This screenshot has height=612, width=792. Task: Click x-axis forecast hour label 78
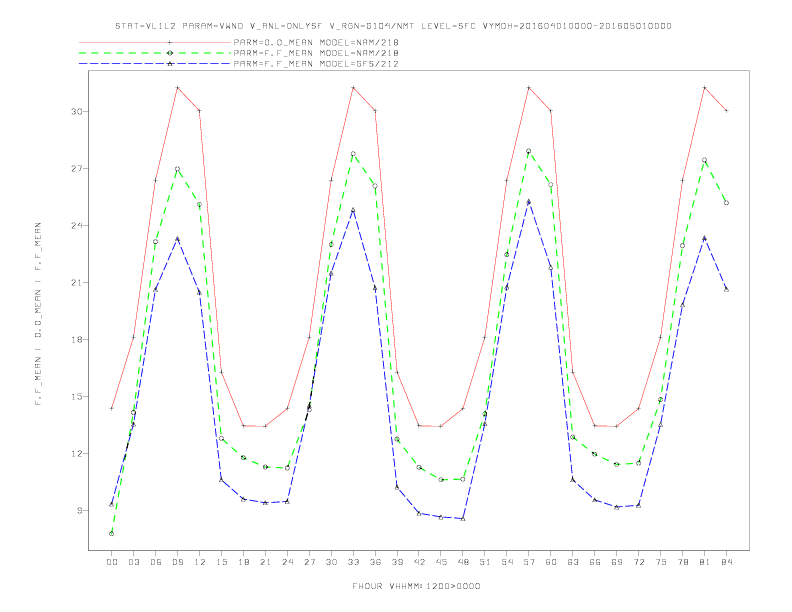click(x=683, y=562)
